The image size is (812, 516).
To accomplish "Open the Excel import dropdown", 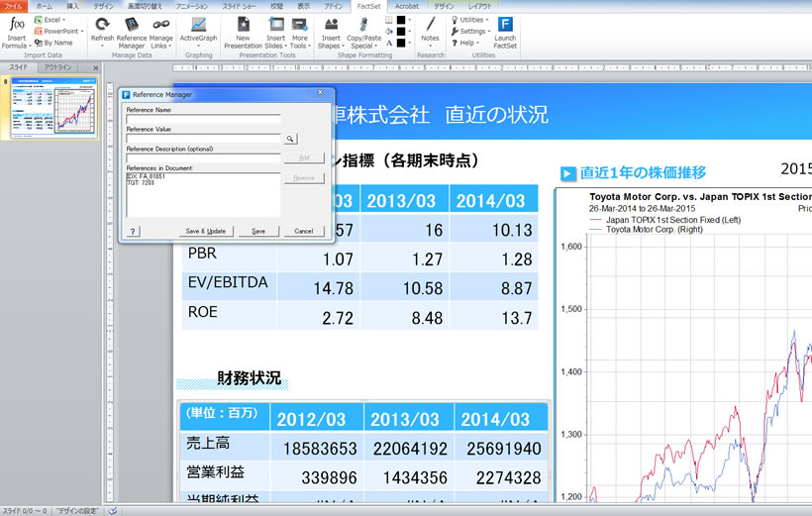I will point(50,20).
